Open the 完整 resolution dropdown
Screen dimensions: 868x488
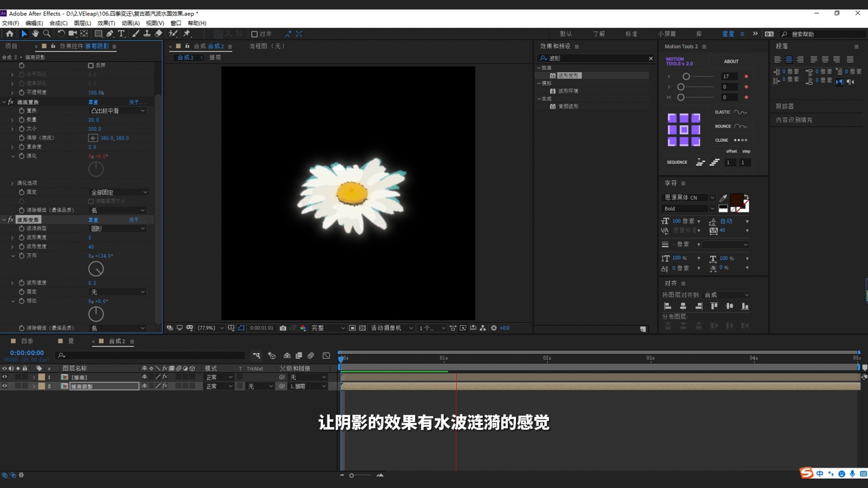point(328,328)
